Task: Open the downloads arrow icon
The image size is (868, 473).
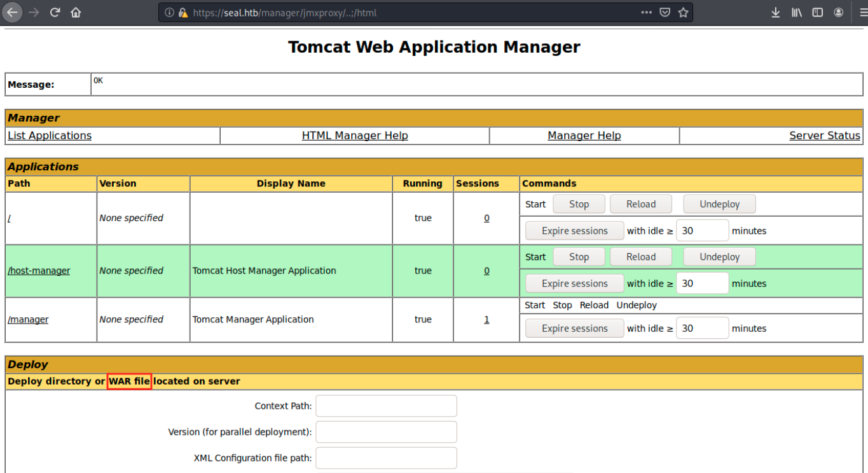Action: (776, 12)
